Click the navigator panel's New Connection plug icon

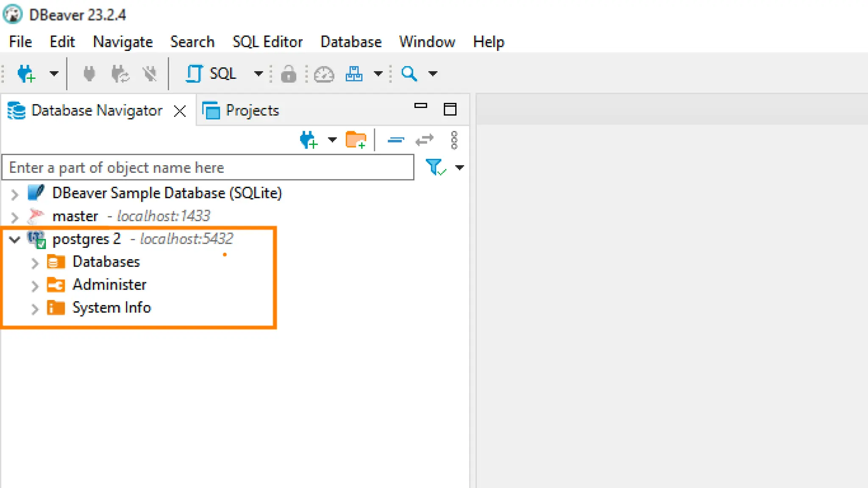[x=309, y=140]
